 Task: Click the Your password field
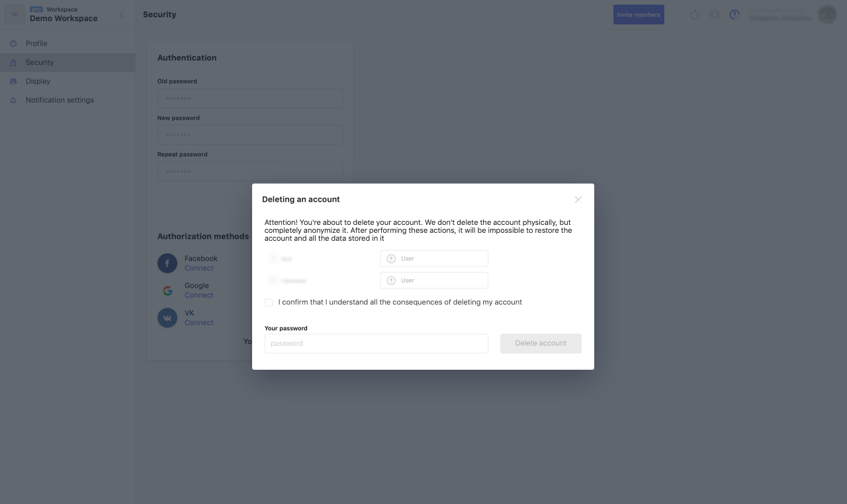click(x=376, y=343)
